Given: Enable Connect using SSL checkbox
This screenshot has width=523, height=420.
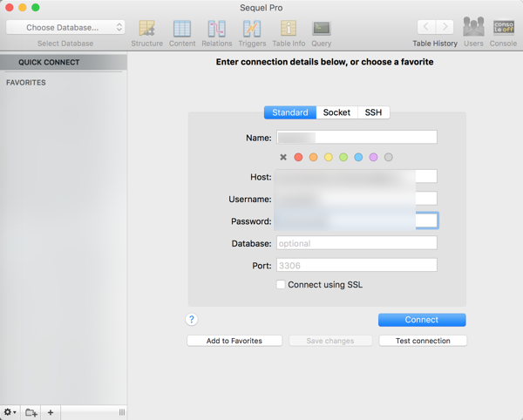Looking at the screenshot, I should point(281,284).
